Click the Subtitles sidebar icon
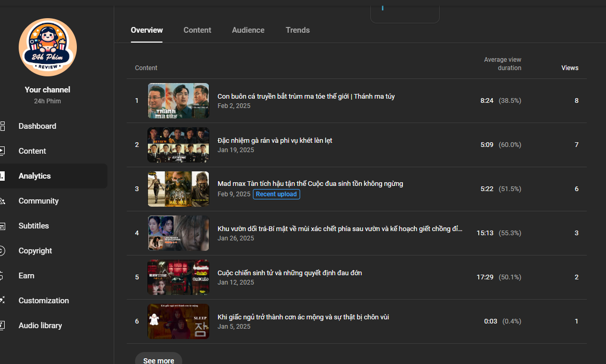The height and width of the screenshot is (364, 606). 3,226
